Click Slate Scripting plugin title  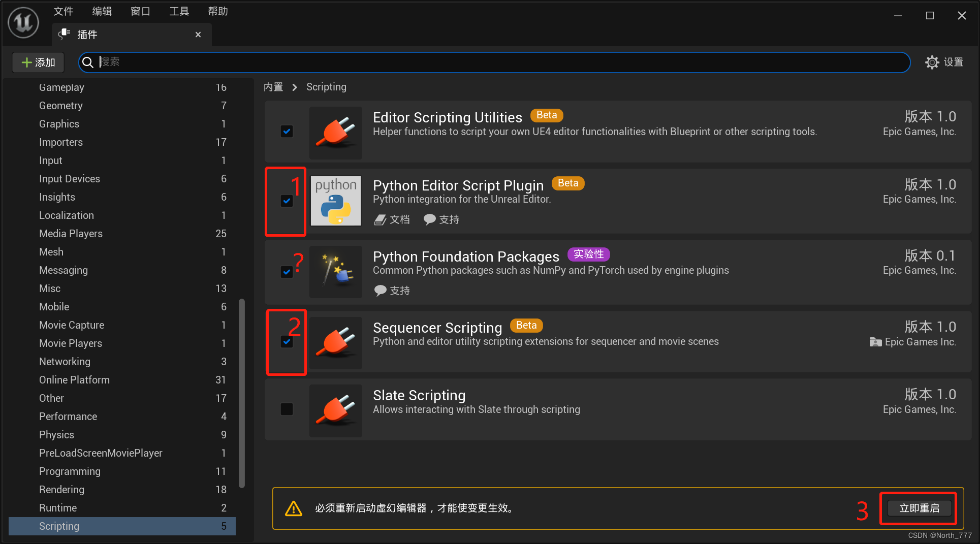pos(419,395)
